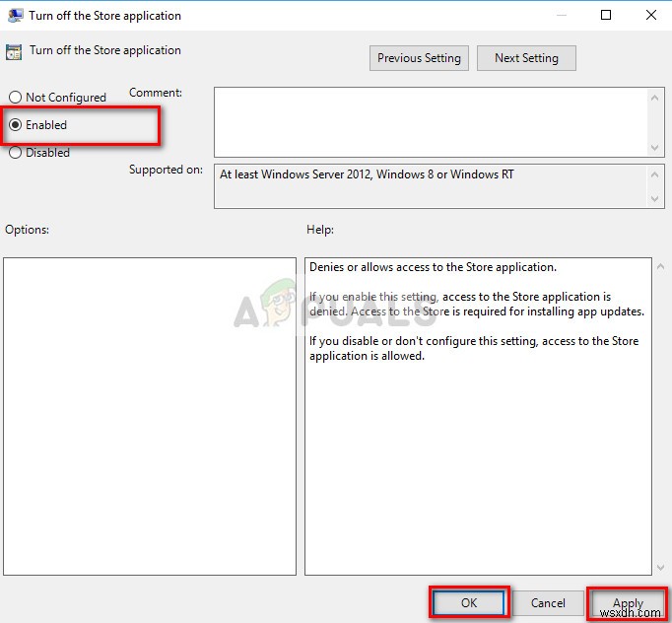Click inside the Comment text box

coord(432,122)
